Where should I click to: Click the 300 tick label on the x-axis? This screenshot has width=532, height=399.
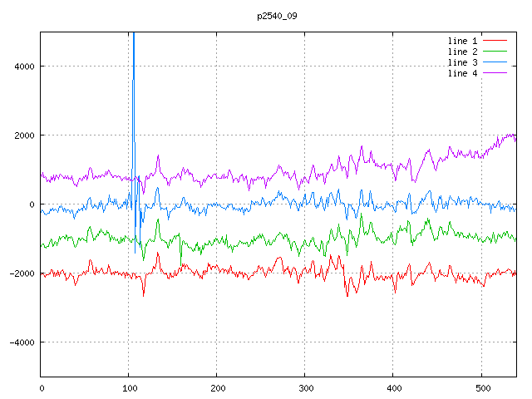pyautogui.click(x=305, y=387)
